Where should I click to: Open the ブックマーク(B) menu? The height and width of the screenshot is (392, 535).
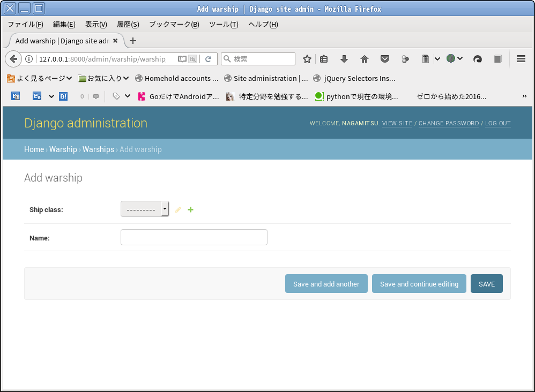click(174, 24)
